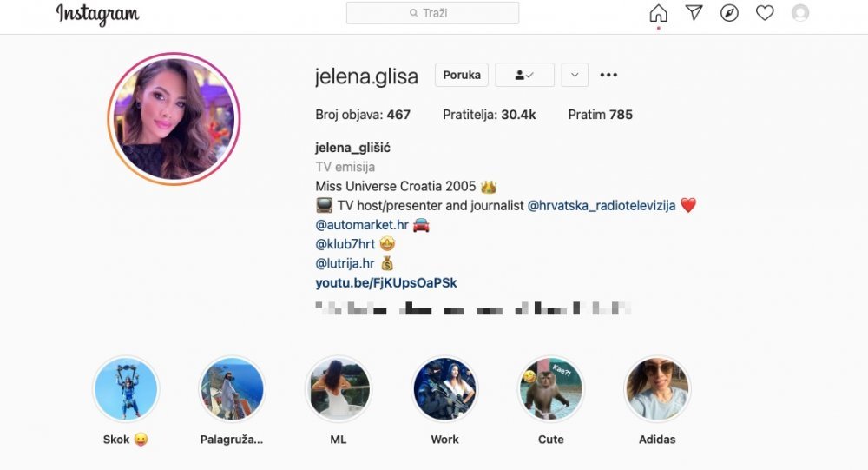Show the Pratitelja followers list
The height and width of the screenshot is (470, 868).
490,115
